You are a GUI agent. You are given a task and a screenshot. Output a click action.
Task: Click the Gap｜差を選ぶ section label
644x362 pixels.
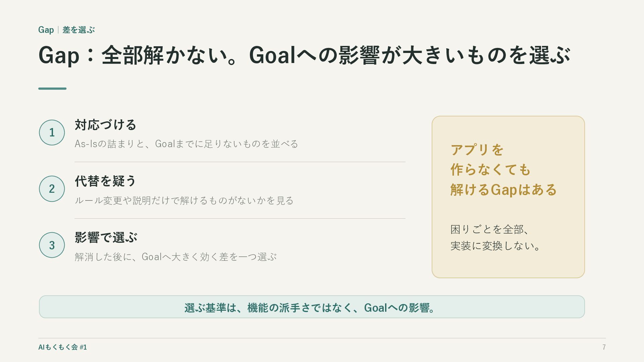click(x=66, y=30)
